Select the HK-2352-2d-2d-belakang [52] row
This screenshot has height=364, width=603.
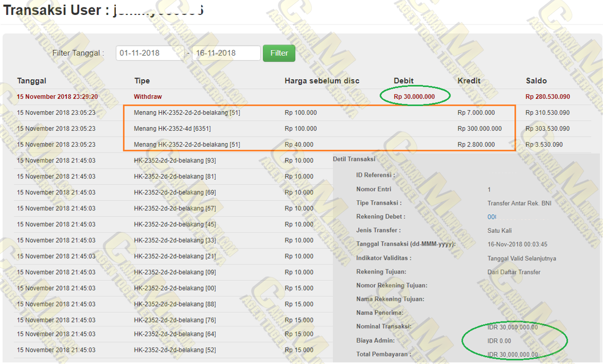coord(175,350)
